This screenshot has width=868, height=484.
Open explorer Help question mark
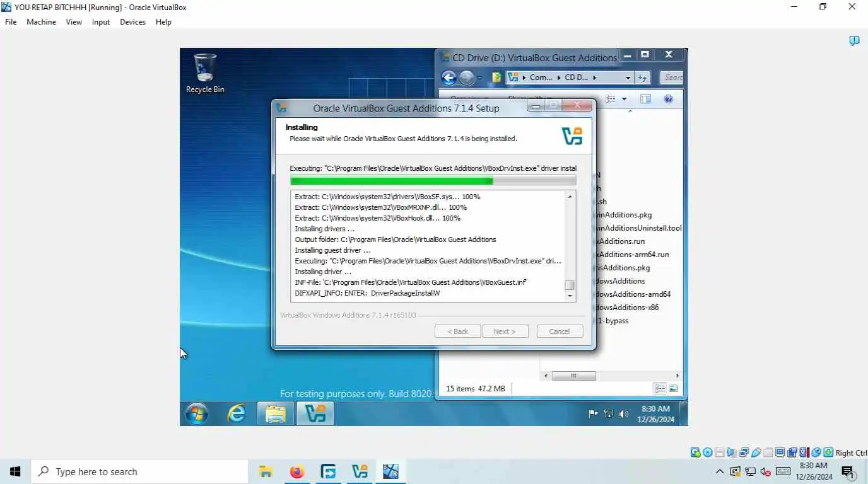tap(669, 99)
